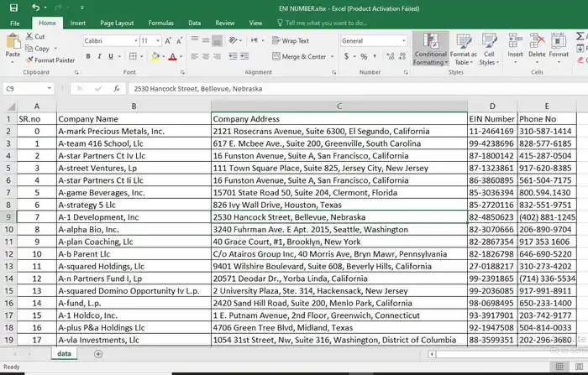This screenshot has height=375, width=588.
Task: Click the Format as Table icon
Action: 464,49
